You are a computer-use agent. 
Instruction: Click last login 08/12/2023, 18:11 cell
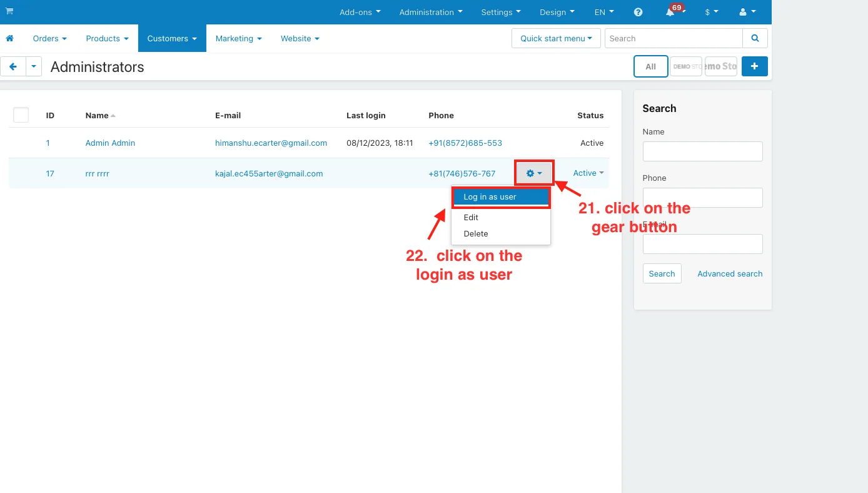coord(380,143)
